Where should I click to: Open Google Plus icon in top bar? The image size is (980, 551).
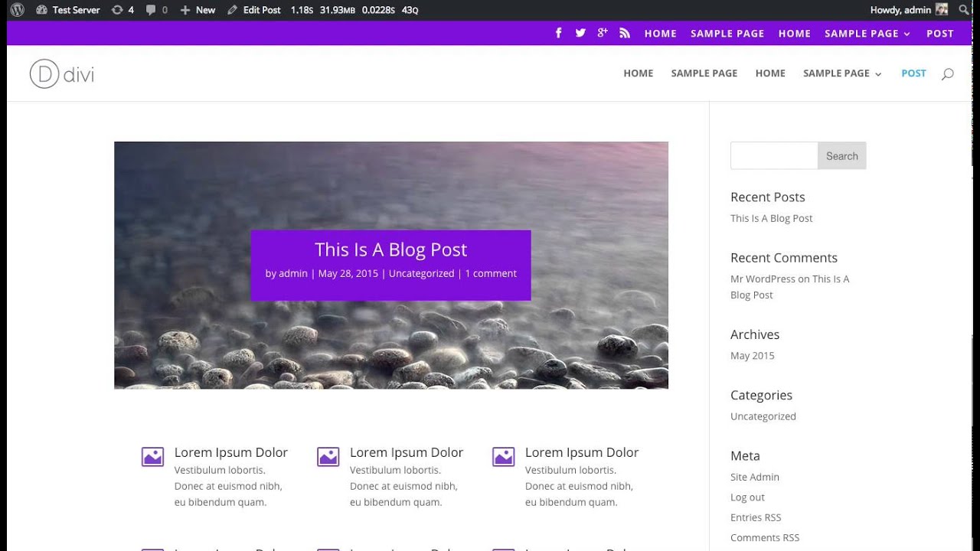pyautogui.click(x=603, y=33)
